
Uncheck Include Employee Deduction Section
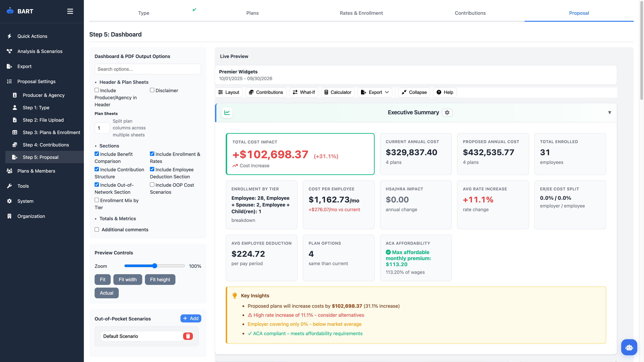tap(152, 169)
